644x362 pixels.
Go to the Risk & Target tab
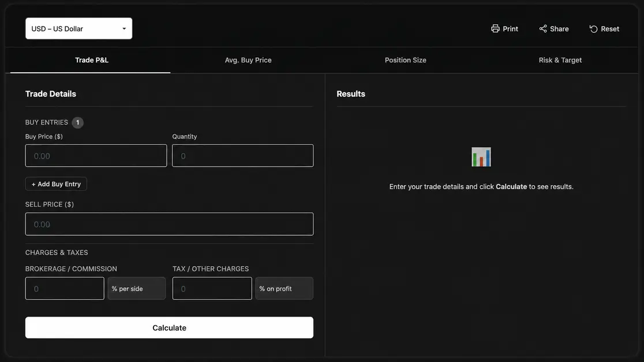pyautogui.click(x=560, y=61)
